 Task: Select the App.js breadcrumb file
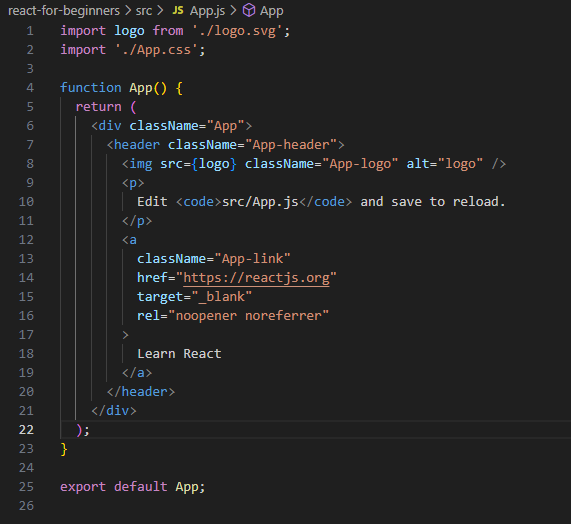207,11
